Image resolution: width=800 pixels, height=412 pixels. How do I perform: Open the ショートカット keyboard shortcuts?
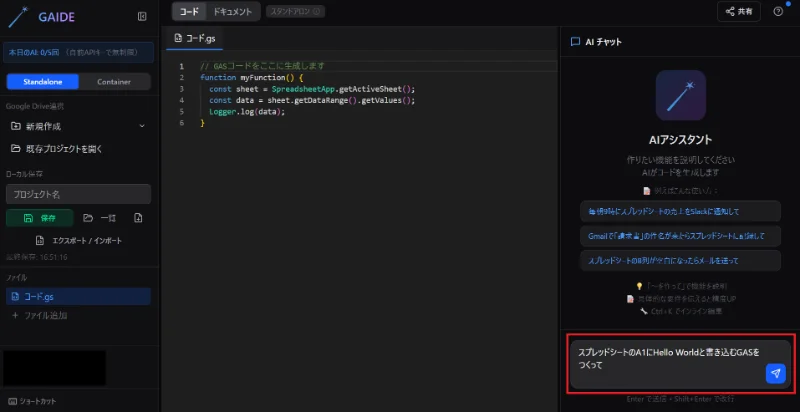[x=34, y=401]
